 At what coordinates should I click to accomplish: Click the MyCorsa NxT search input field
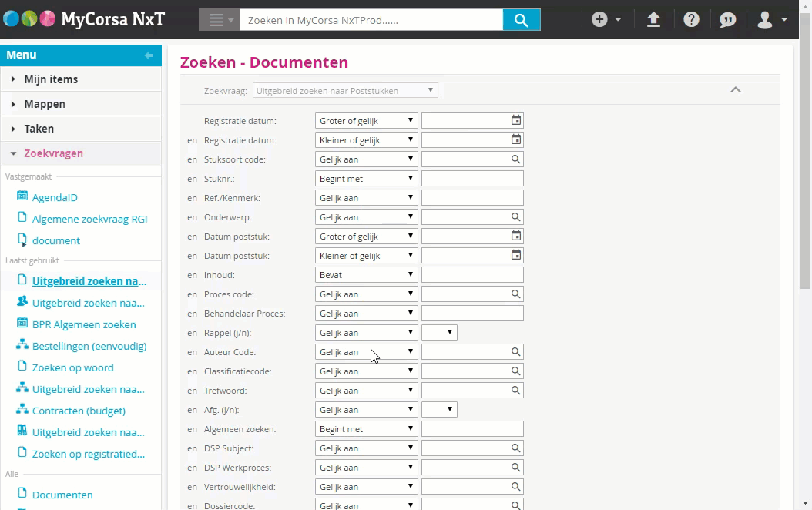(371, 20)
